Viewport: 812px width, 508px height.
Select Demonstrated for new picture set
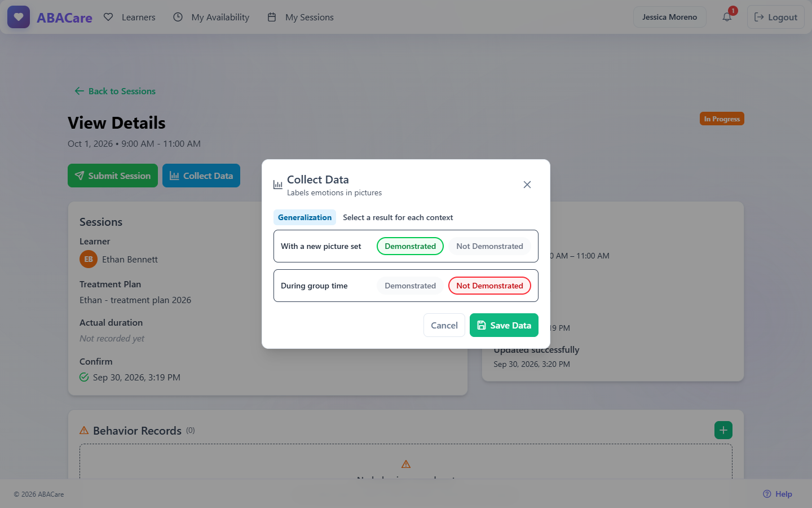pyautogui.click(x=410, y=246)
